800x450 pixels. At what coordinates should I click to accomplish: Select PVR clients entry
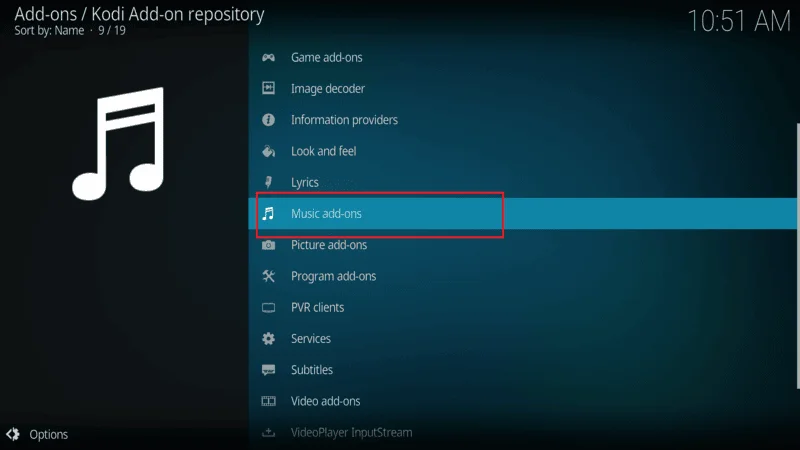(x=522, y=307)
